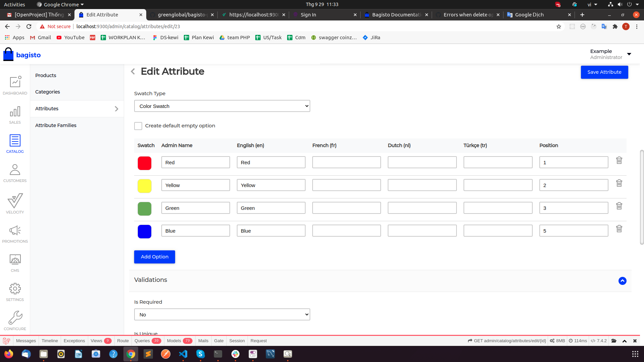The height and width of the screenshot is (362, 644).
Task: Open the Categories menu item
Action: [48, 92]
